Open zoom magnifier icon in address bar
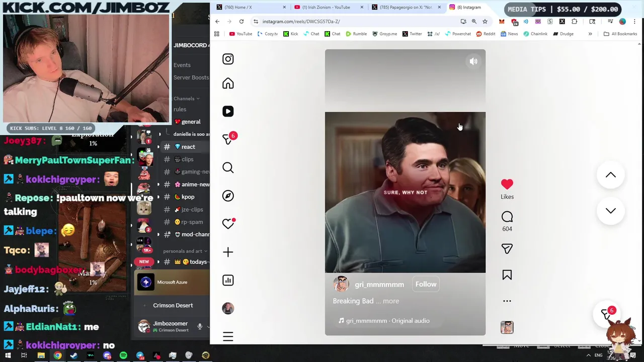644x362 pixels. pos(474,21)
